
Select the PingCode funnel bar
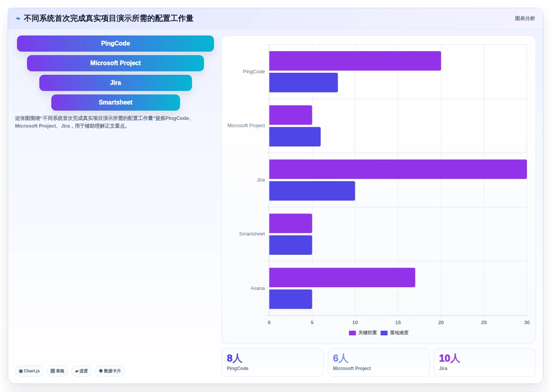pos(115,44)
